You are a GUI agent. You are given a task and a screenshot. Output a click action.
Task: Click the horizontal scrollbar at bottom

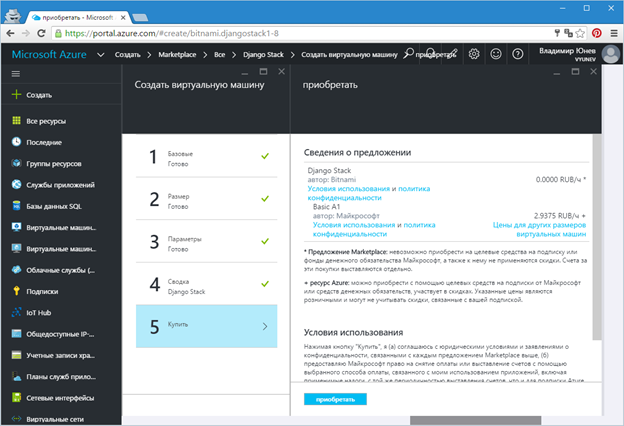[475, 420]
